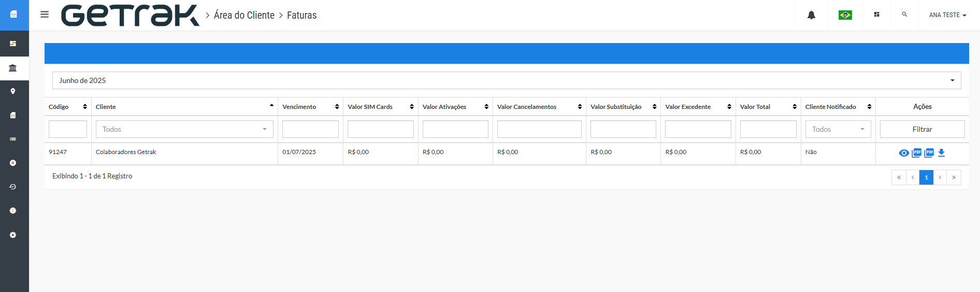Screen dimensions: 980x292
Task: Select the bank building sidebar icon
Action: pyautogui.click(x=13, y=68)
